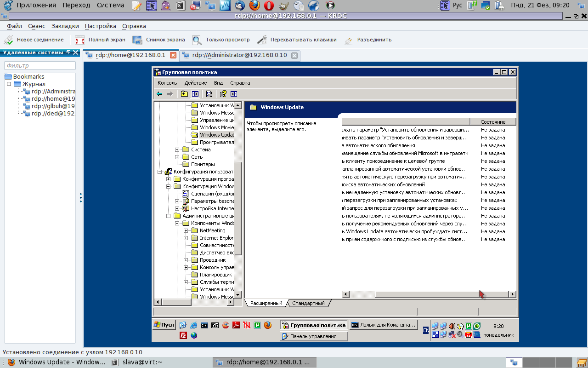The image size is (588, 368).
Task: Select the rdp://ded history entry
Action: pos(49,114)
